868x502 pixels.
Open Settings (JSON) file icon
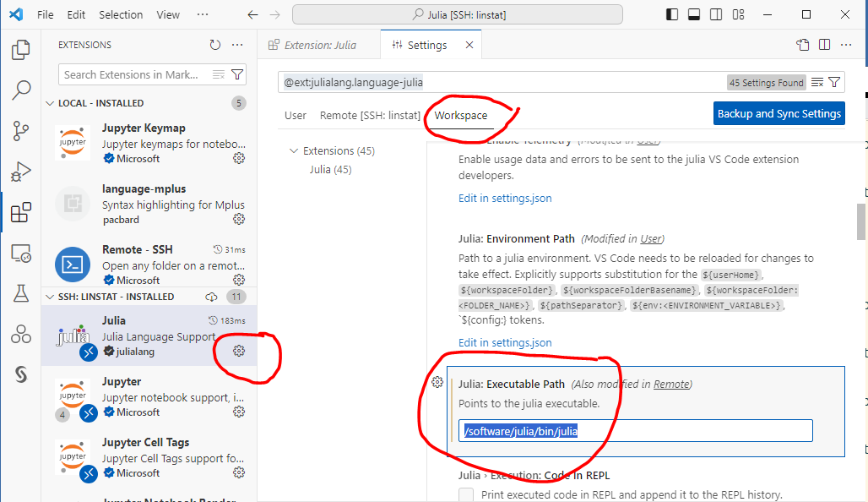[803, 45]
